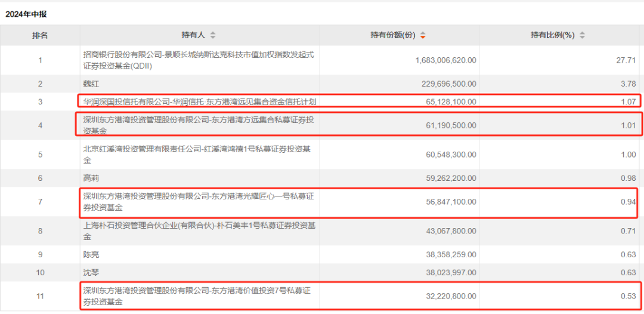Select 东方港湾方远集合私募证券投资基金 holder
The width and height of the screenshot is (644, 314).
[199, 125]
